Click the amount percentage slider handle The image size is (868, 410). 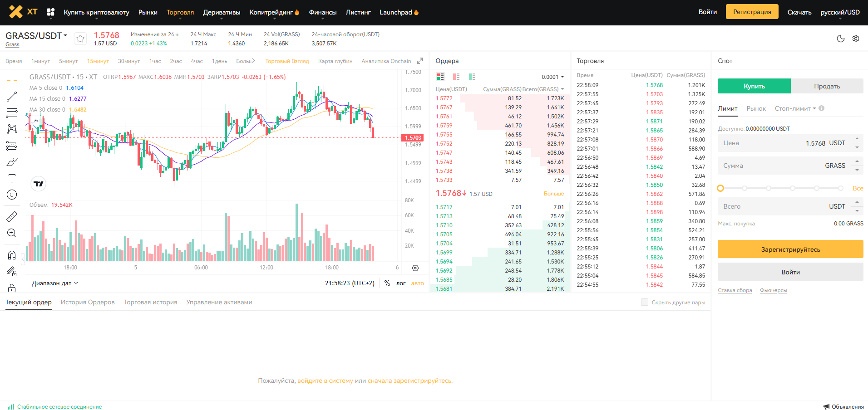coord(720,188)
